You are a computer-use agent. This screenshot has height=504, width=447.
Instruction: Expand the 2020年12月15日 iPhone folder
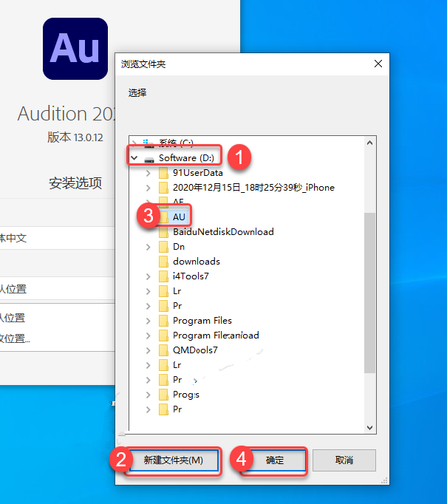[x=149, y=188]
